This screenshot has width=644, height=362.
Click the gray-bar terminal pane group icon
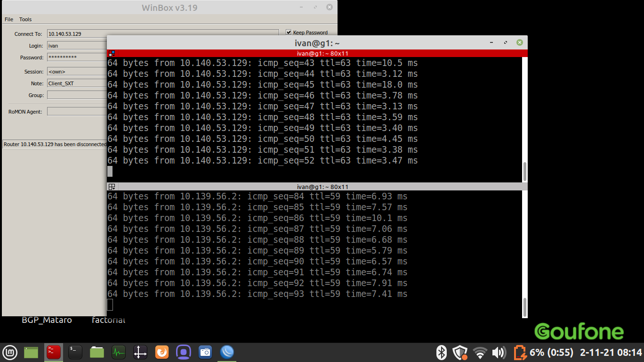coord(112,187)
